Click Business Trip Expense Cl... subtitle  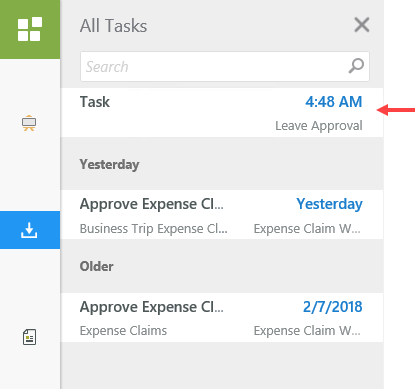click(153, 229)
